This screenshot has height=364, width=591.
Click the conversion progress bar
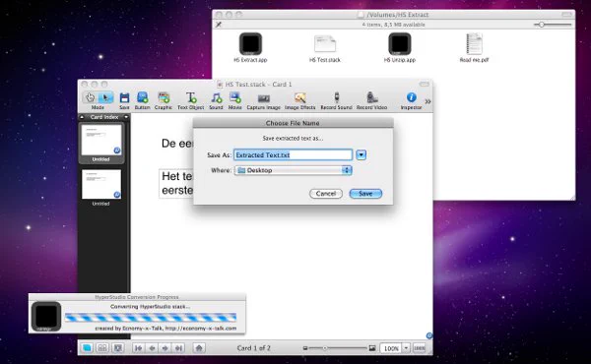tap(151, 318)
